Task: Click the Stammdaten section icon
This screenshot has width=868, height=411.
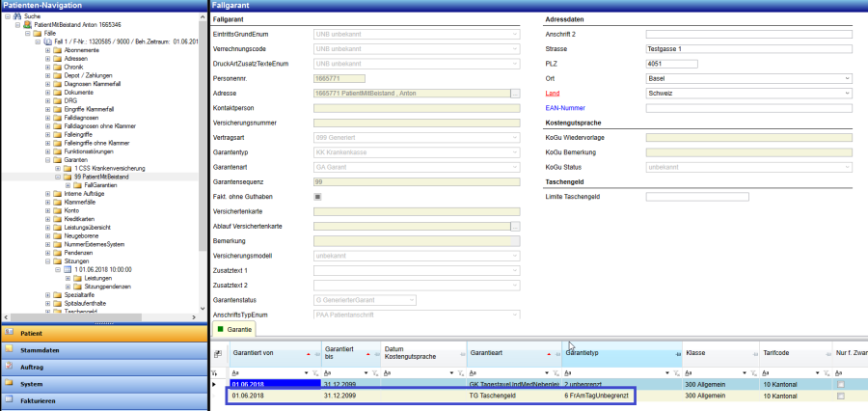Action: [x=10, y=350]
